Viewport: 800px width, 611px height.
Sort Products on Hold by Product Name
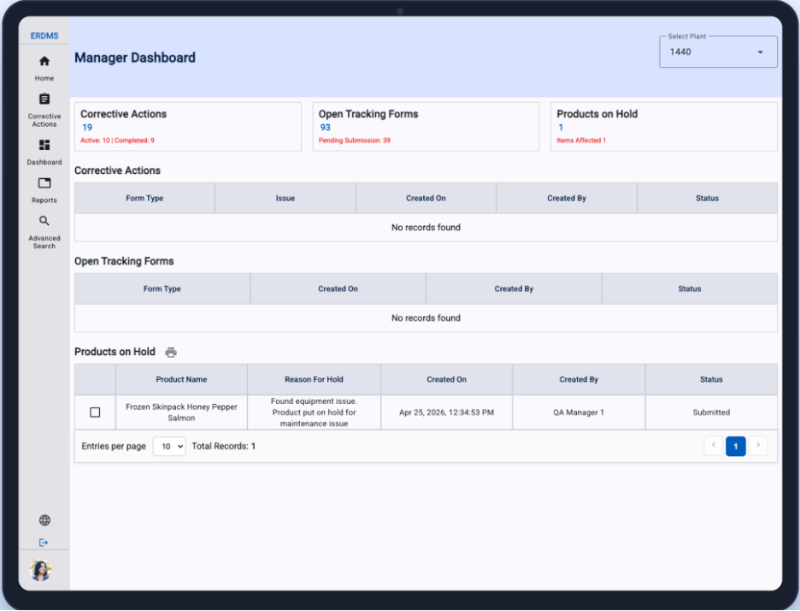click(x=181, y=379)
